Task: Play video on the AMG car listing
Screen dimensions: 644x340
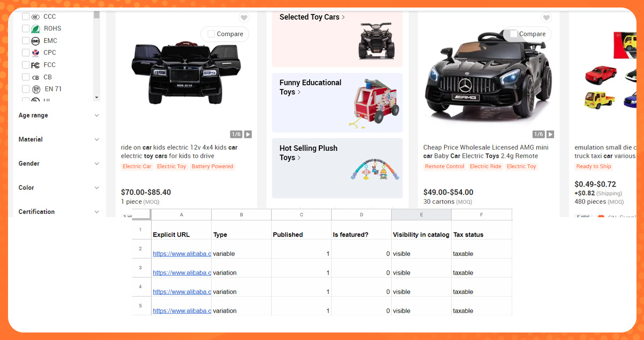Action: pyautogui.click(x=550, y=134)
